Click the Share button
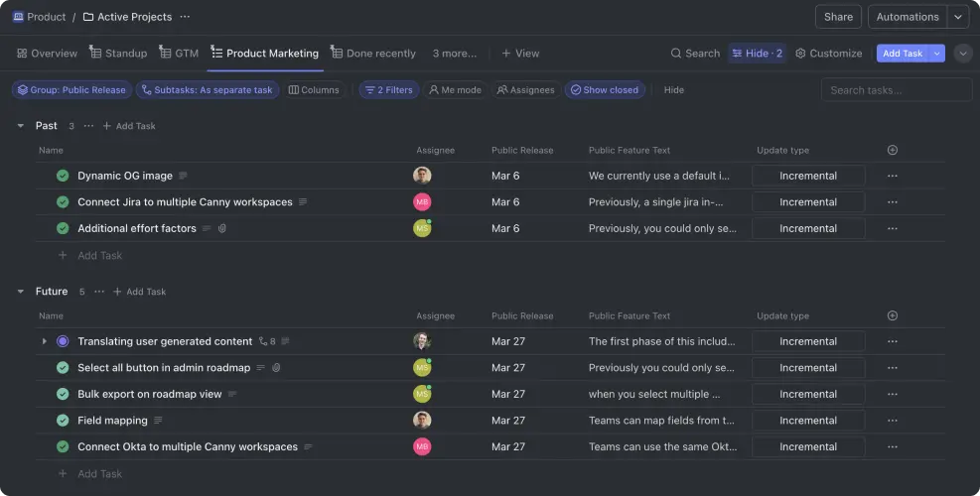 tap(838, 17)
